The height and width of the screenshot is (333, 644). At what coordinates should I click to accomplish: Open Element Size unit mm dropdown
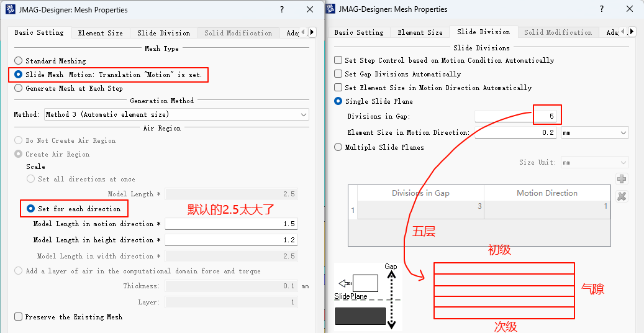pos(594,132)
